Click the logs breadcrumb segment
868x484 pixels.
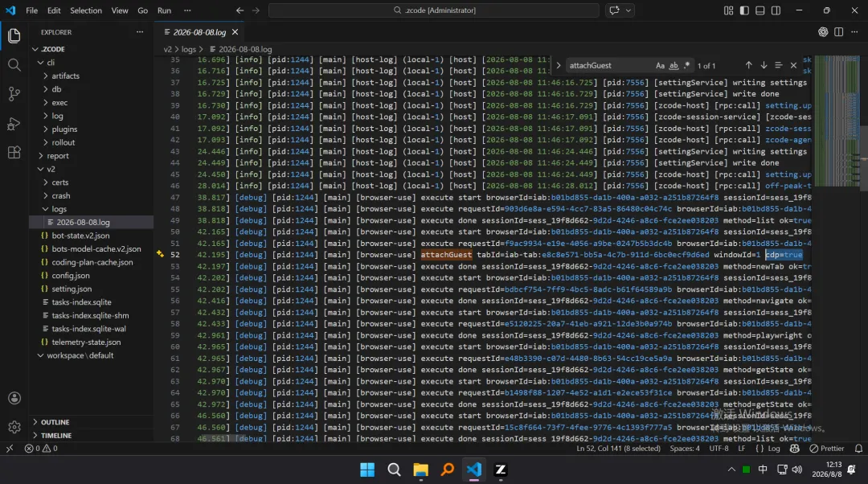coord(189,49)
